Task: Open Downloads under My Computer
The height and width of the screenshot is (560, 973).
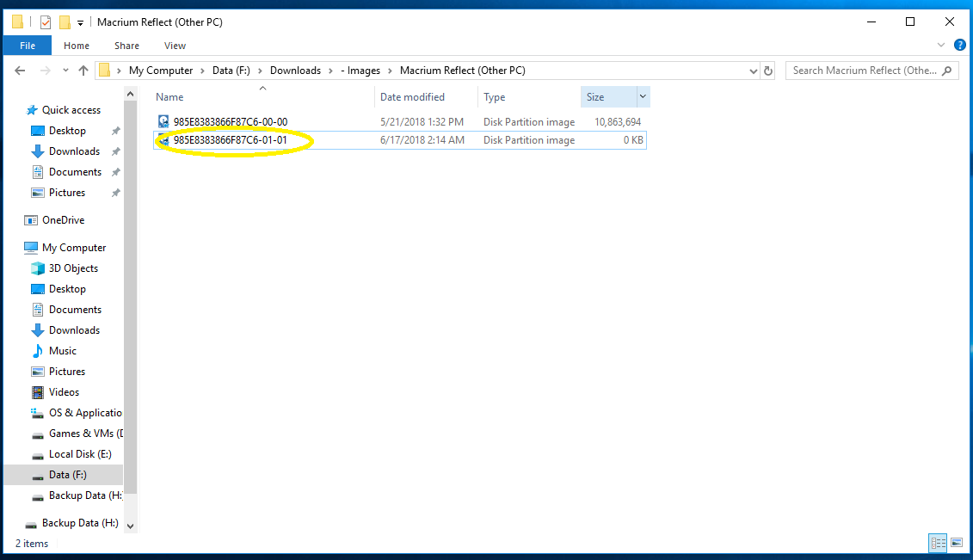Action: point(74,330)
